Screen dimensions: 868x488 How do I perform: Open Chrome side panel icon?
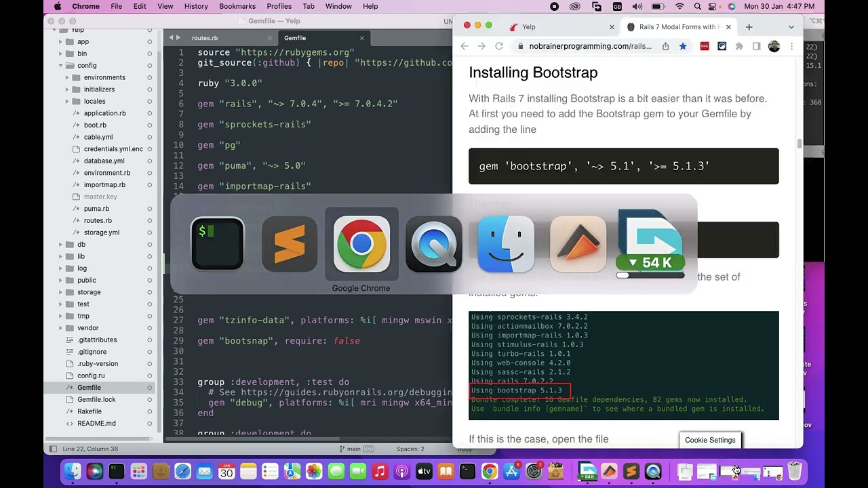[x=757, y=46]
